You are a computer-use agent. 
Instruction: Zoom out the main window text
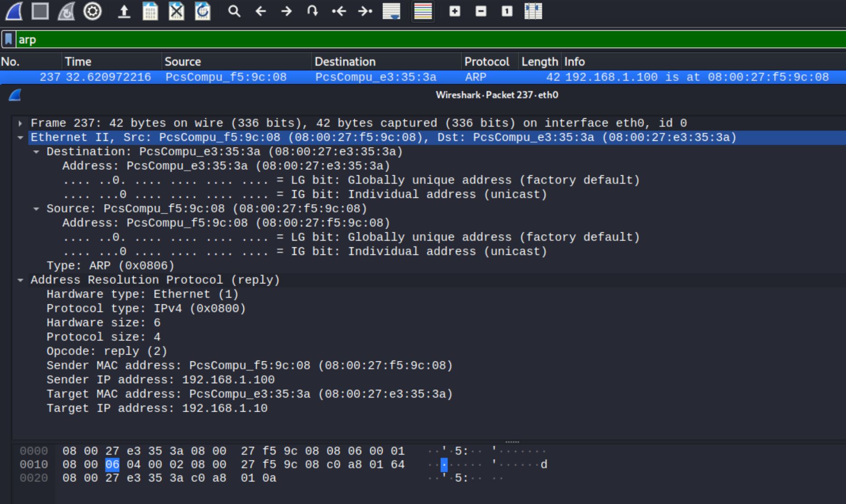point(481,11)
